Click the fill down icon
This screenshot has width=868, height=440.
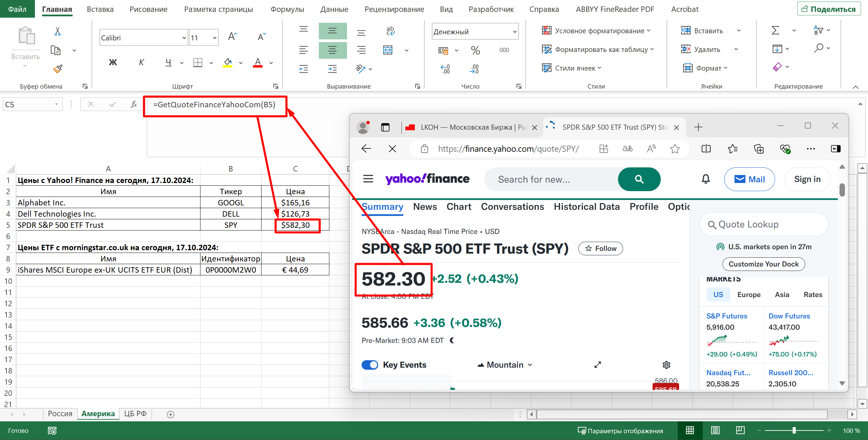[777, 49]
